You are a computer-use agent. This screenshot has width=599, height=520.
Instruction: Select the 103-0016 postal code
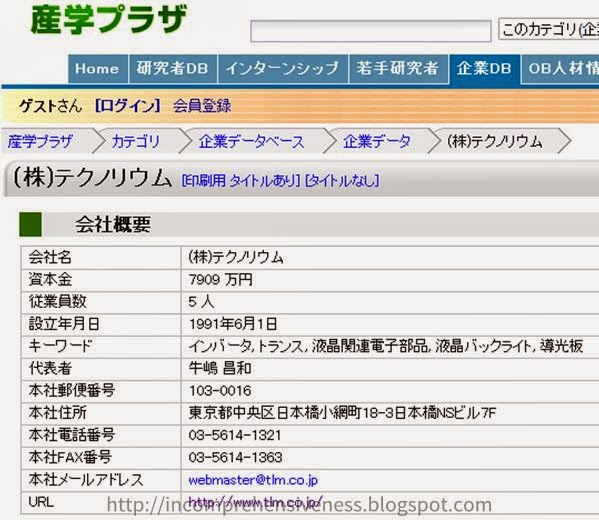[x=220, y=391]
